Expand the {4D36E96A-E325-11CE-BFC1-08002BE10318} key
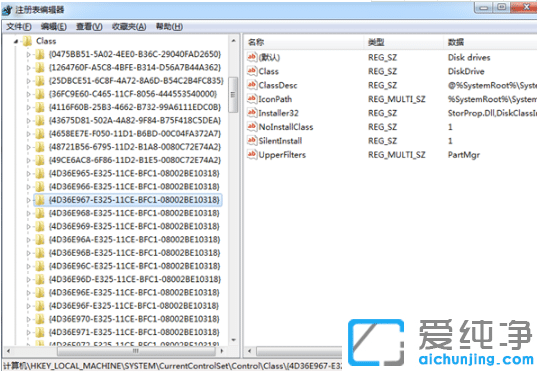 point(29,240)
